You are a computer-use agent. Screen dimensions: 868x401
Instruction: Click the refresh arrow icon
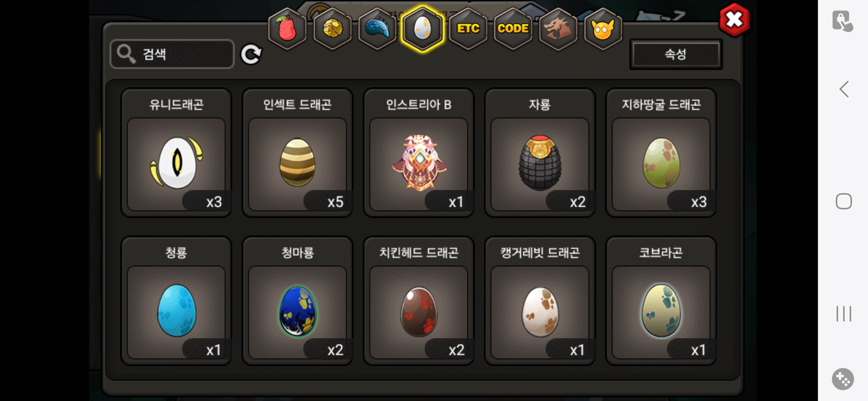(x=251, y=55)
